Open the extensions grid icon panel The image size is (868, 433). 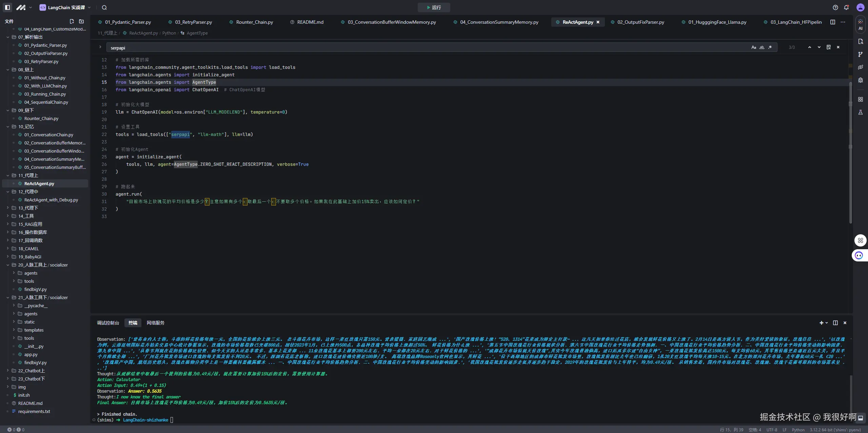(860, 99)
